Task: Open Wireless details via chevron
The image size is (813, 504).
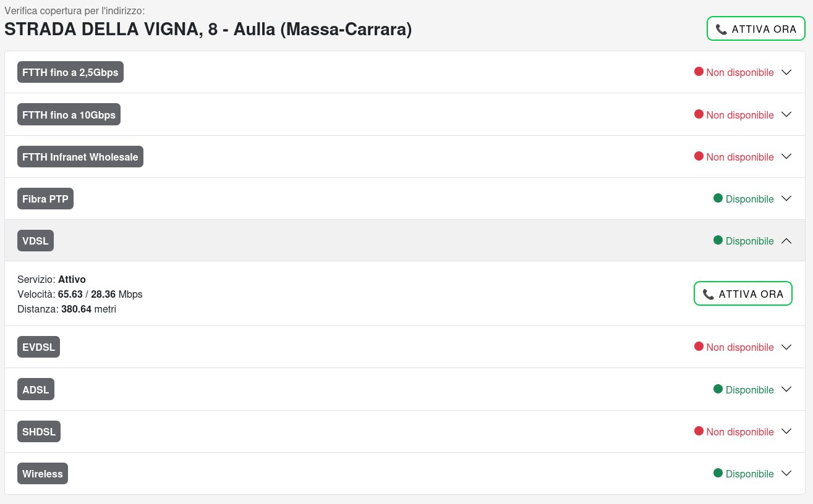Action: pos(786,474)
